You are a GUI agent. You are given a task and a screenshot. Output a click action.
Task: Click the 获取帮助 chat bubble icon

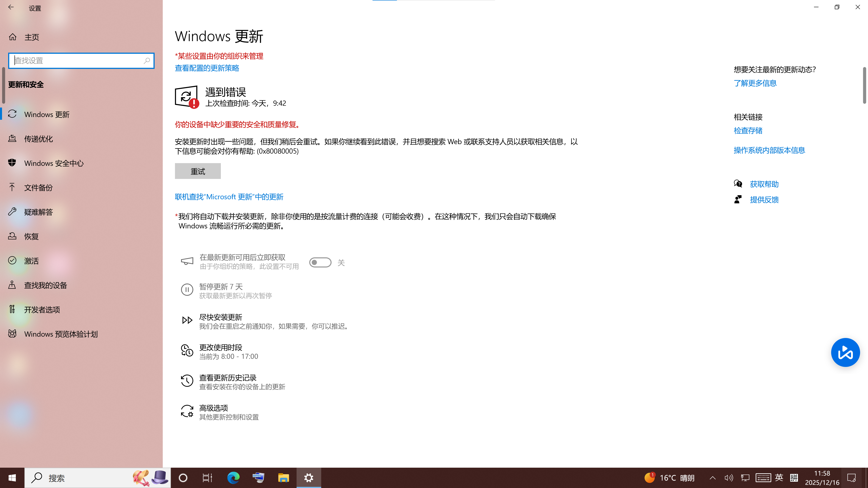click(x=738, y=184)
